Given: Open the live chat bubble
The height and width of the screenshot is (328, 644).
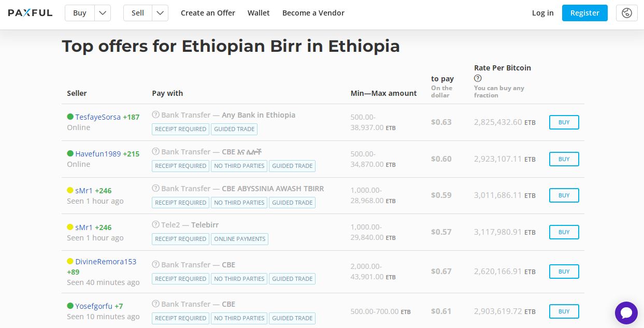Looking at the screenshot, I should 626,313.
